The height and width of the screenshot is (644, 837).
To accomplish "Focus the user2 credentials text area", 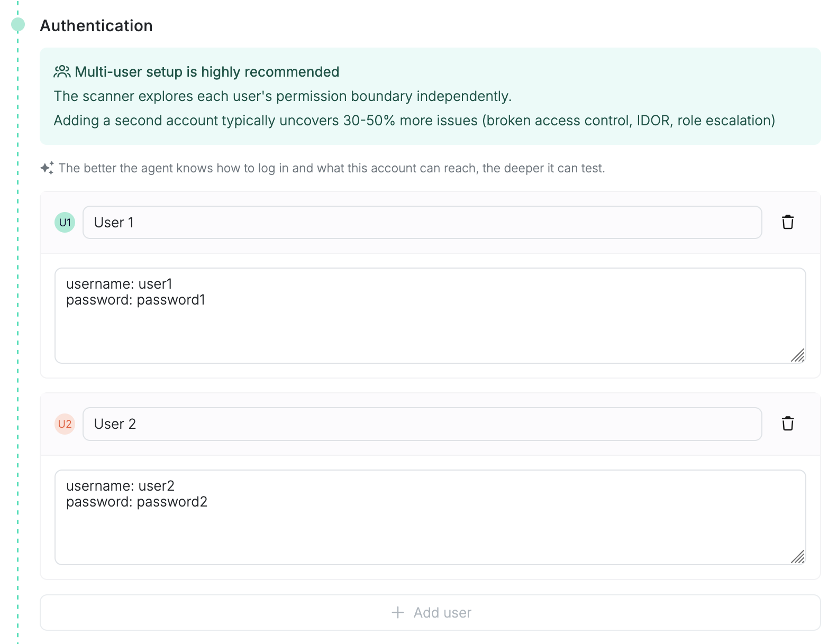I will click(430, 517).
